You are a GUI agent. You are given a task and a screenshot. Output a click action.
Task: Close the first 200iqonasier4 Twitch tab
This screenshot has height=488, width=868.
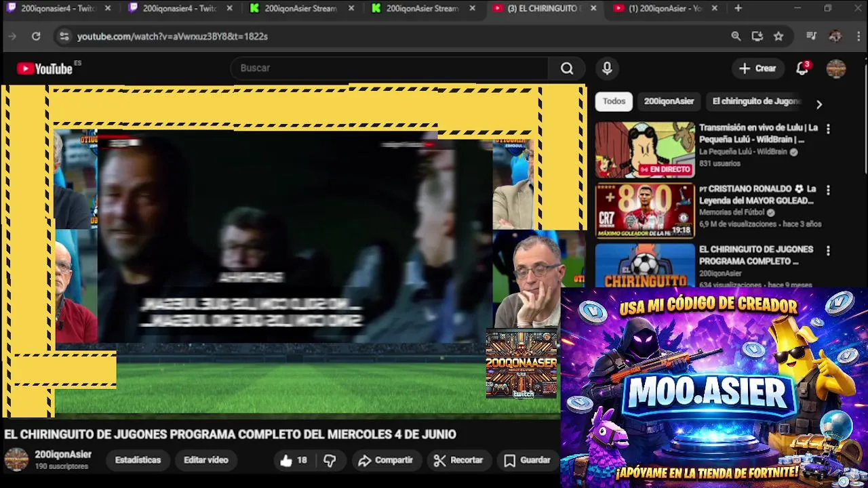pyautogui.click(x=107, y=9)
